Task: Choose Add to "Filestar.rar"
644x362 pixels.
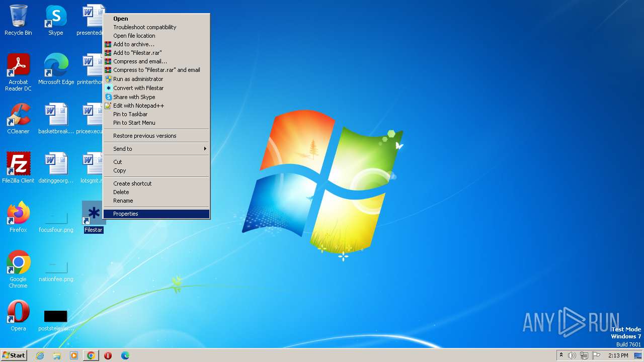Action: [156, 53]
